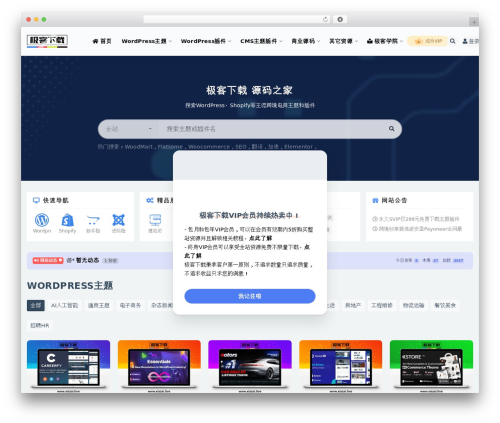Click the gears icon beside 精品
This screenshot has height=423, width=500.
click(x=150, y=200)
